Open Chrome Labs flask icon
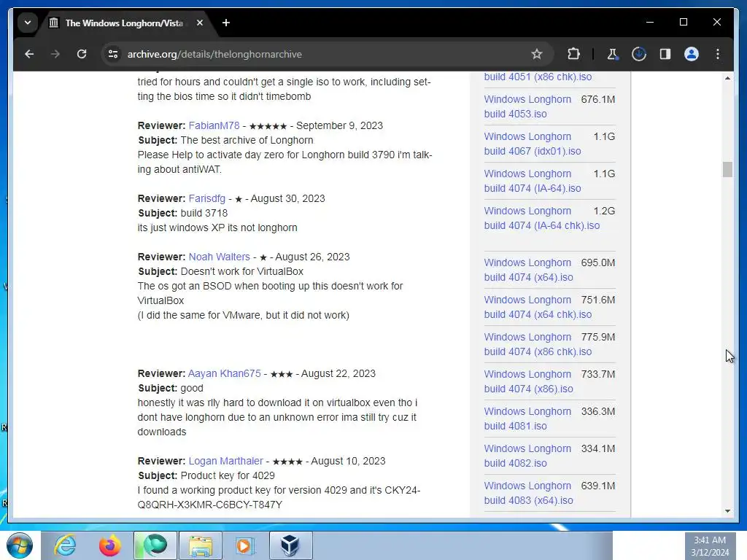Image resolution: width=747 pixels, height=560 pixels. pos(612,54)
